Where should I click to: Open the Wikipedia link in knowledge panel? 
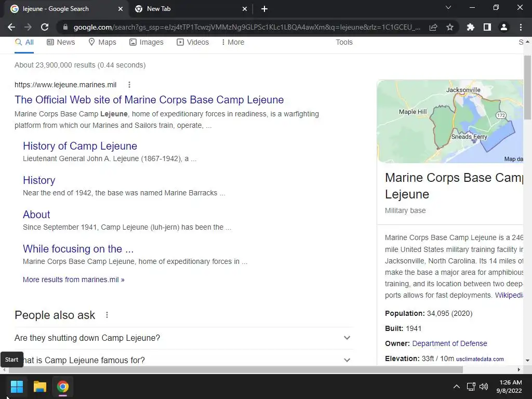tap(509, 295)
